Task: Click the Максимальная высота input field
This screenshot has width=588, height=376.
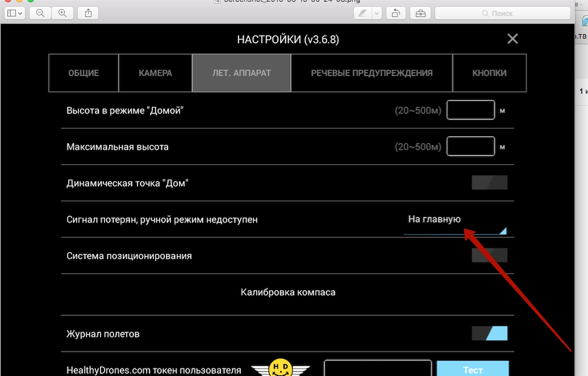Action: [470, 147]
